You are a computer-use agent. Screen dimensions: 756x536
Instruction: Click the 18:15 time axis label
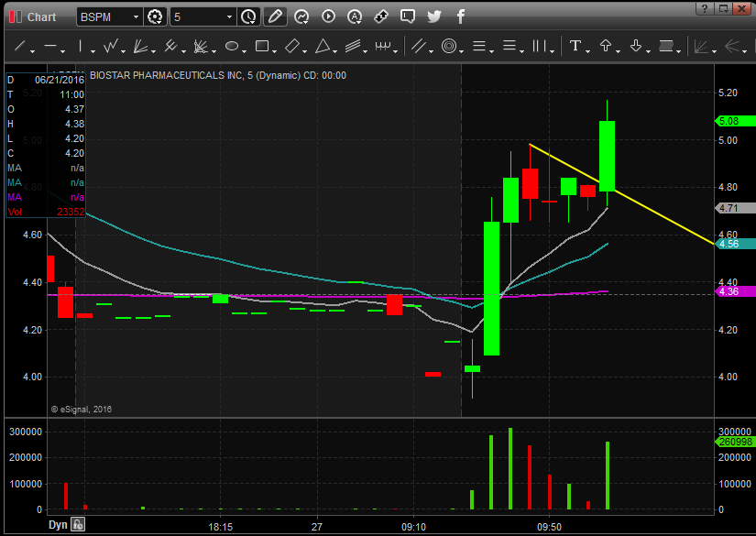click(220, 528)
